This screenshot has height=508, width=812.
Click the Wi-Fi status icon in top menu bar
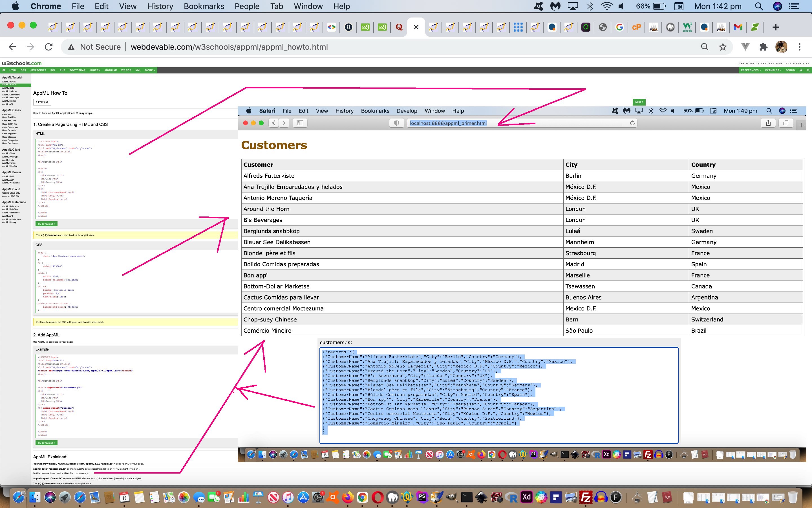[607, 6]
